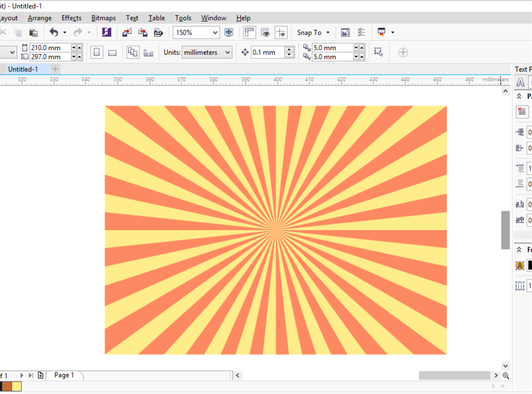Click the Paste clipboard icon
The image size is (532, 394).
33,32
